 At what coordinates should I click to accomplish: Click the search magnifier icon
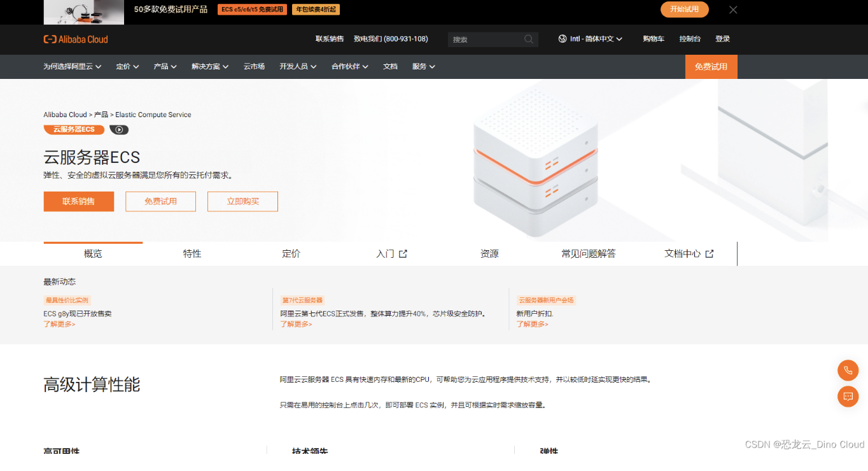point(529,39)
